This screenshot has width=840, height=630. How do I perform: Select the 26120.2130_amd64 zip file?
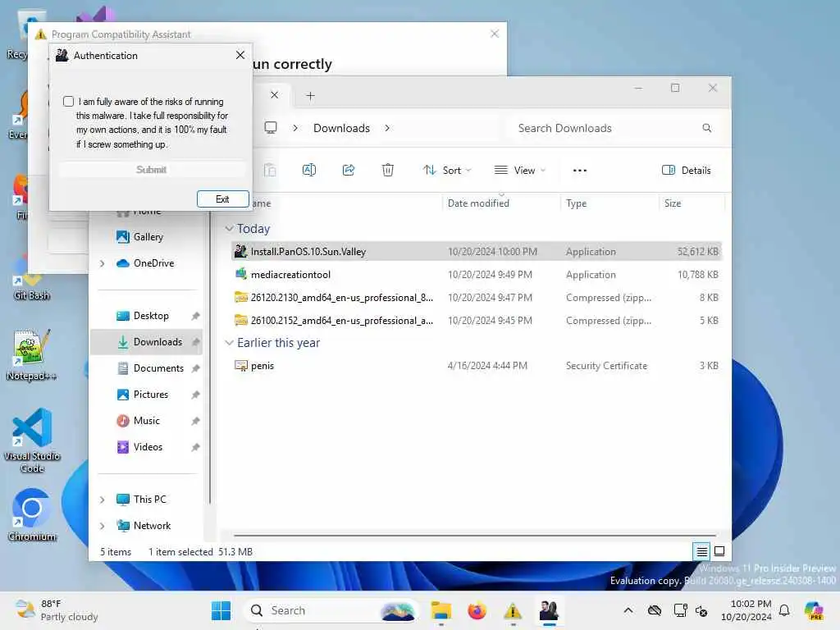tap(477, 297)
